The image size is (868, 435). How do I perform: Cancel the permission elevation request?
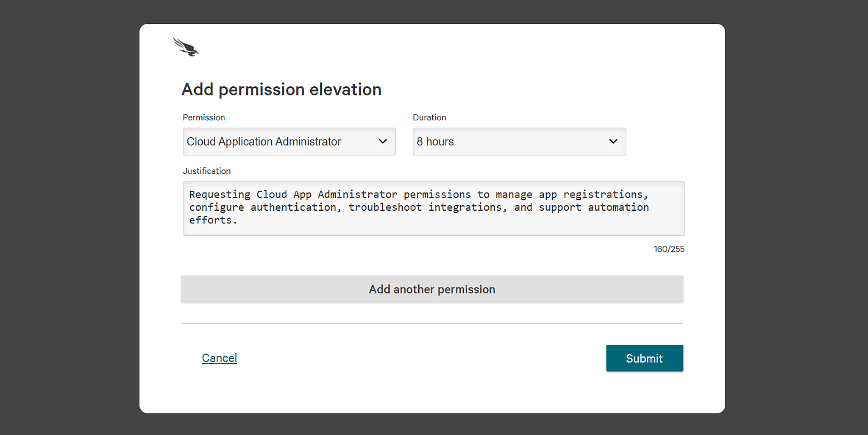tap(219, 358)
